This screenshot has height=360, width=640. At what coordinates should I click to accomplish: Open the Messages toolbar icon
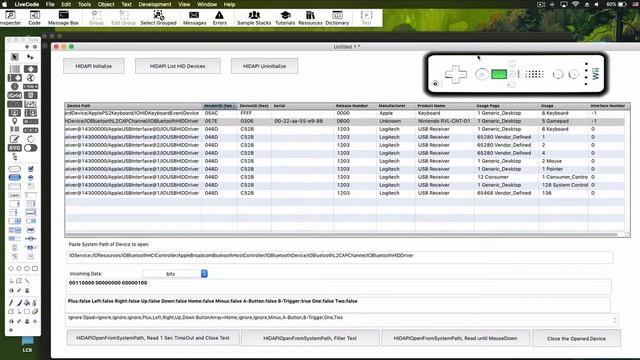194,18
